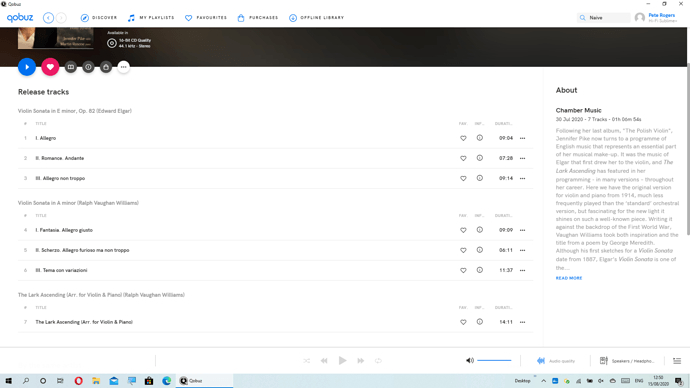Viewport: 690px width, 388px height.
Task: Favourite track II. Romance. Andante
Action: pos(463,158)
